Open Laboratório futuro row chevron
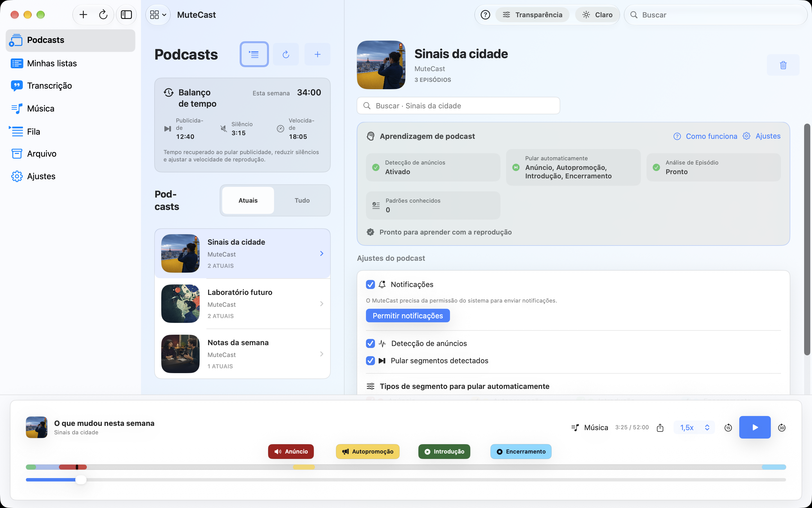The image size is (812, 508). 321,304
